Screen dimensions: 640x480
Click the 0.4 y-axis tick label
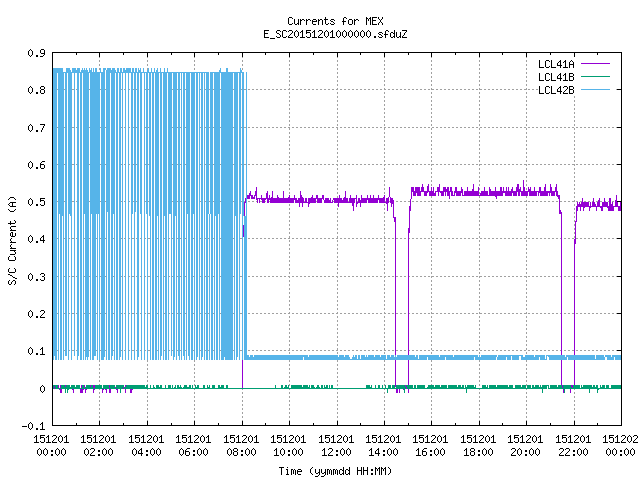point(36,239)
